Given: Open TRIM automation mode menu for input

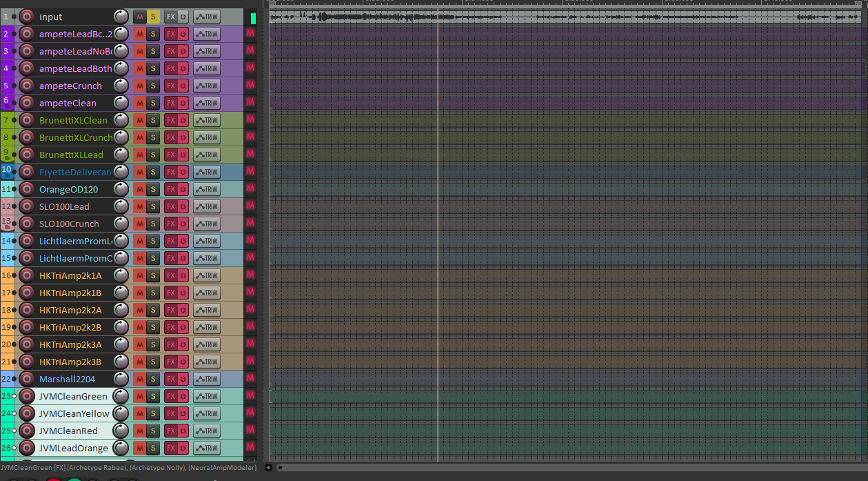Looking at the screenshot, I should [x=207, y=17].
